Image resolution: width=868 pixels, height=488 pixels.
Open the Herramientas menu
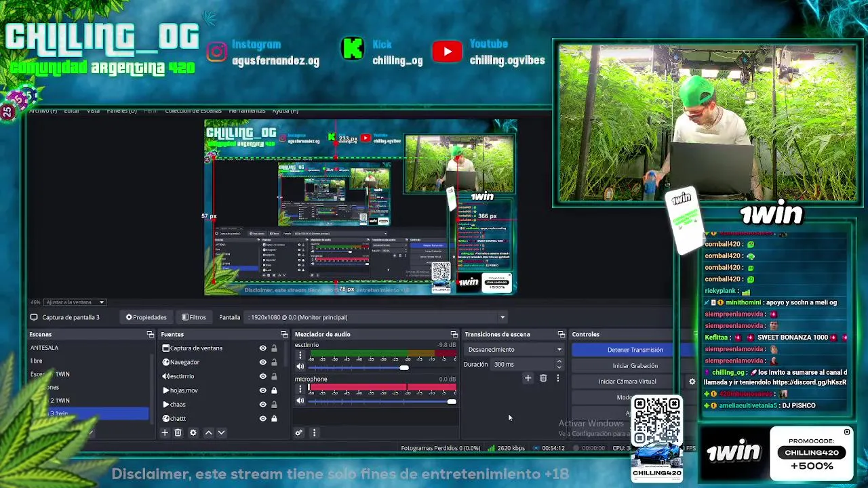point(247,110)
